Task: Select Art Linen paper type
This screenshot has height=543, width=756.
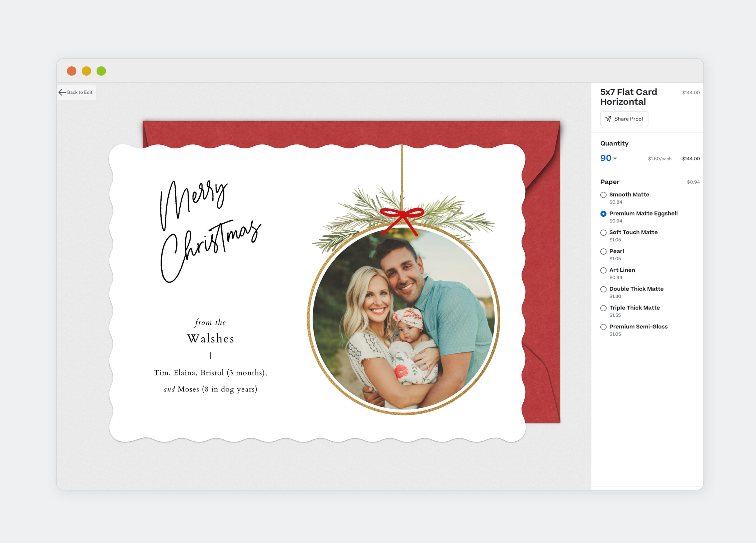Action: point(603,270)
